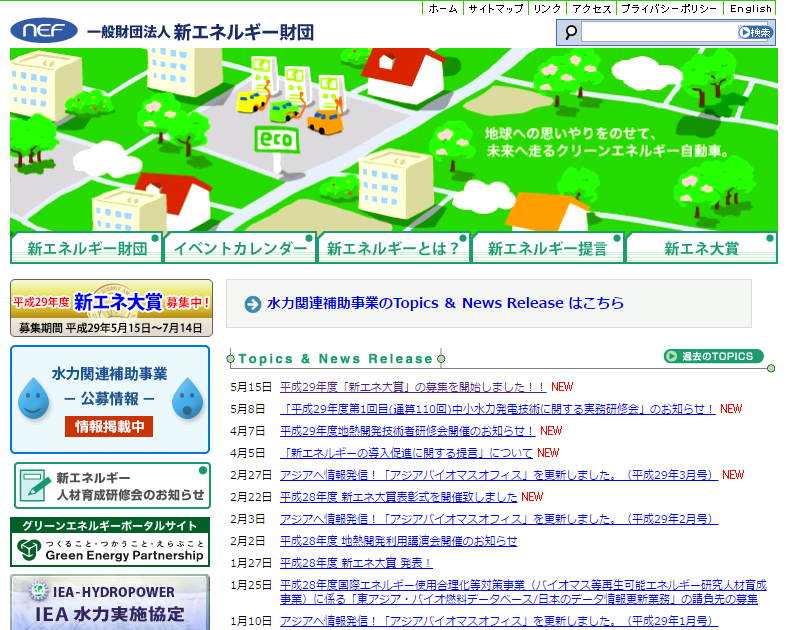This screenshot has width=787, height=630.
Task: Open 平成28年度 新エネ大賞 発表! link
Action: (x=356, y=564)
